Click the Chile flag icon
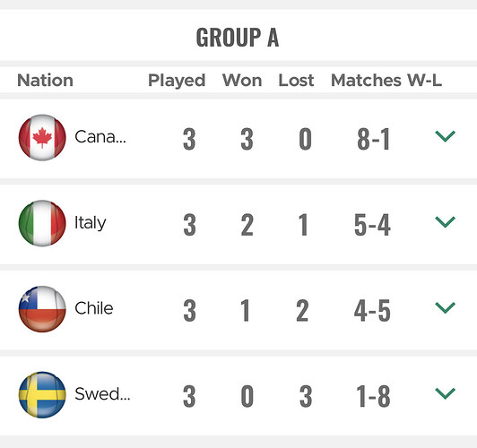This screenshot has width=477, height=448. coord(42,309)
